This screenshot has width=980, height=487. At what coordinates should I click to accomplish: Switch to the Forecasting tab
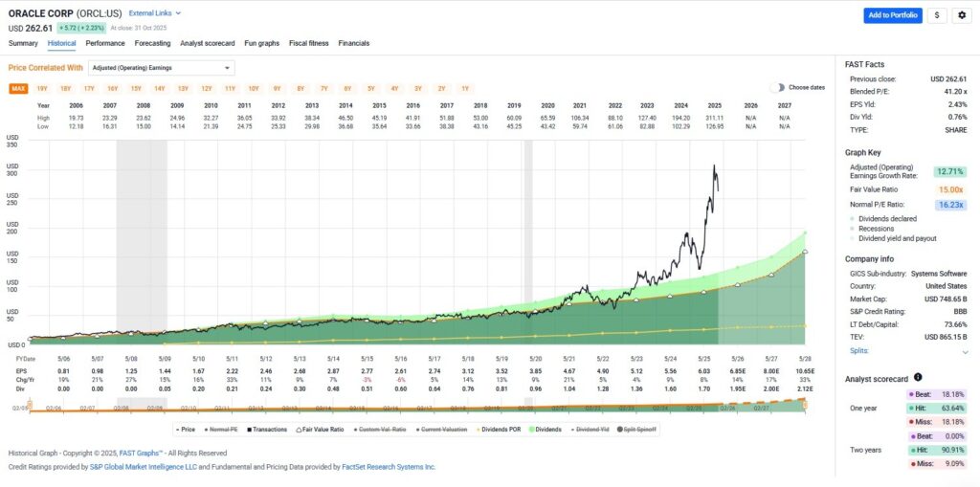[x=152, y=43]
